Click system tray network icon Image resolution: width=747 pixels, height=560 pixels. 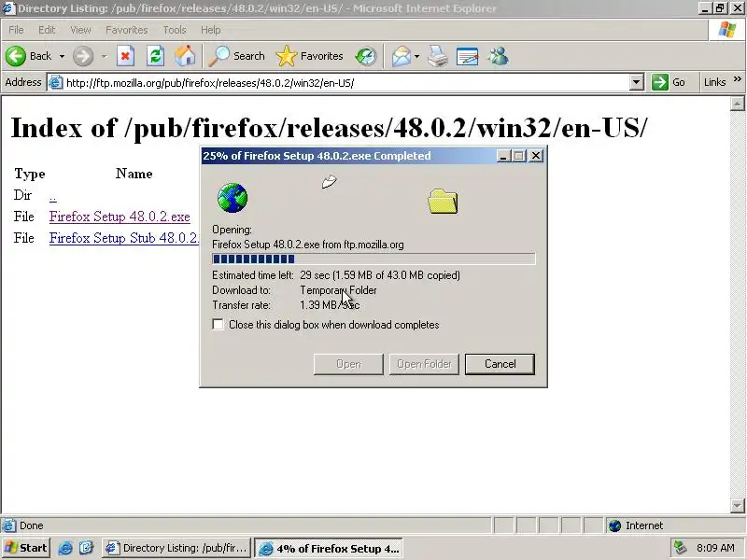(681, 548)
